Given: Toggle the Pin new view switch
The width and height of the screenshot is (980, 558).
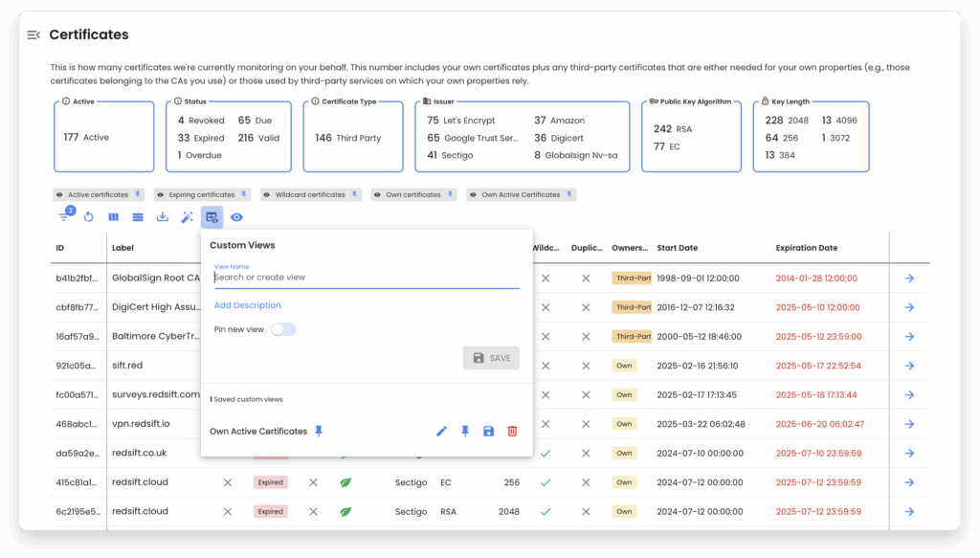Looking at the screenshot, I should point(283,329).
